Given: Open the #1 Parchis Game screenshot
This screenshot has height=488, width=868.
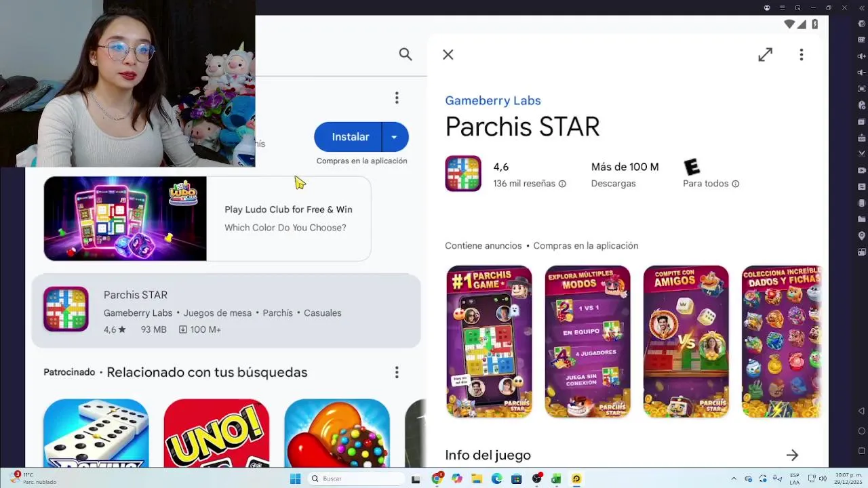Looking at the screenshot, I should click(x=489, y=342).
